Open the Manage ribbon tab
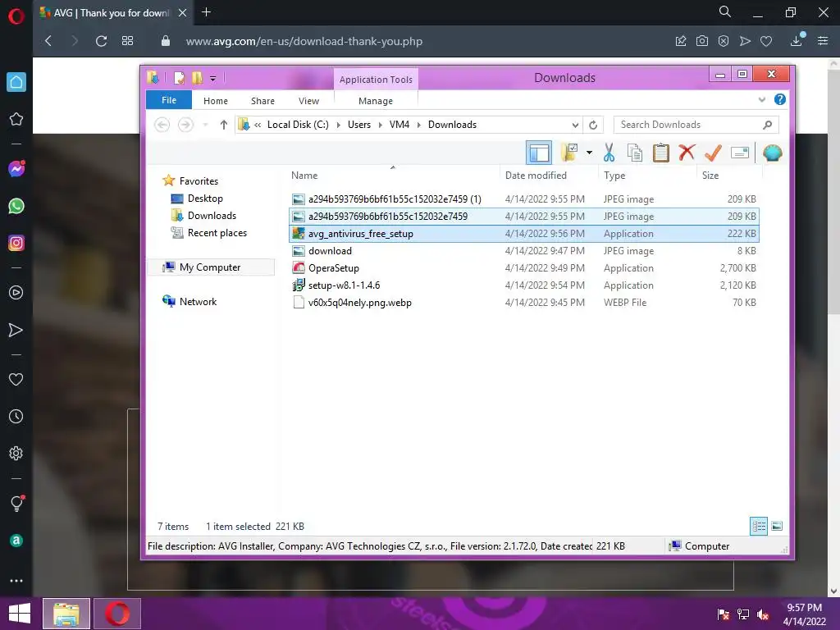This screenshot has width=840, height=630. pyautogui.click(x=376, y=101)
